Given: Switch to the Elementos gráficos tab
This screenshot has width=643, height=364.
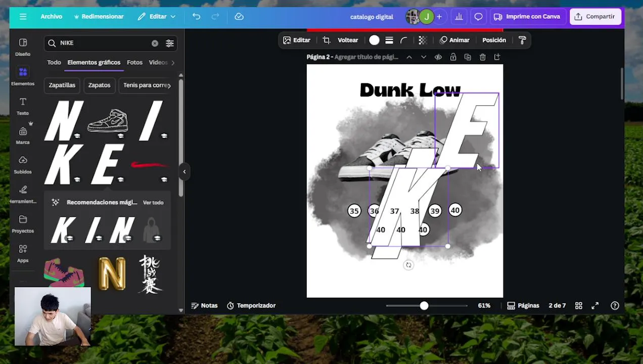Looking at the screenshot, I should click(x=94, y=62).
